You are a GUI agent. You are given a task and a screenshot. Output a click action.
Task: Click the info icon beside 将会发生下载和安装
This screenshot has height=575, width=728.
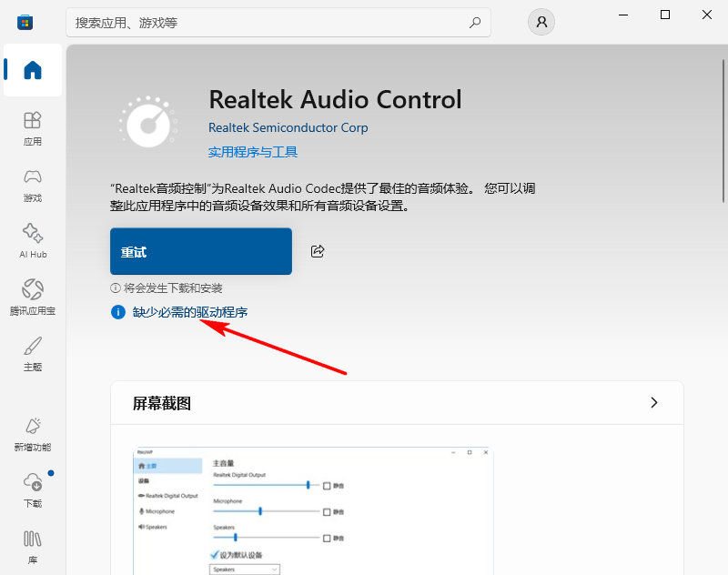[x=116, y=288]
